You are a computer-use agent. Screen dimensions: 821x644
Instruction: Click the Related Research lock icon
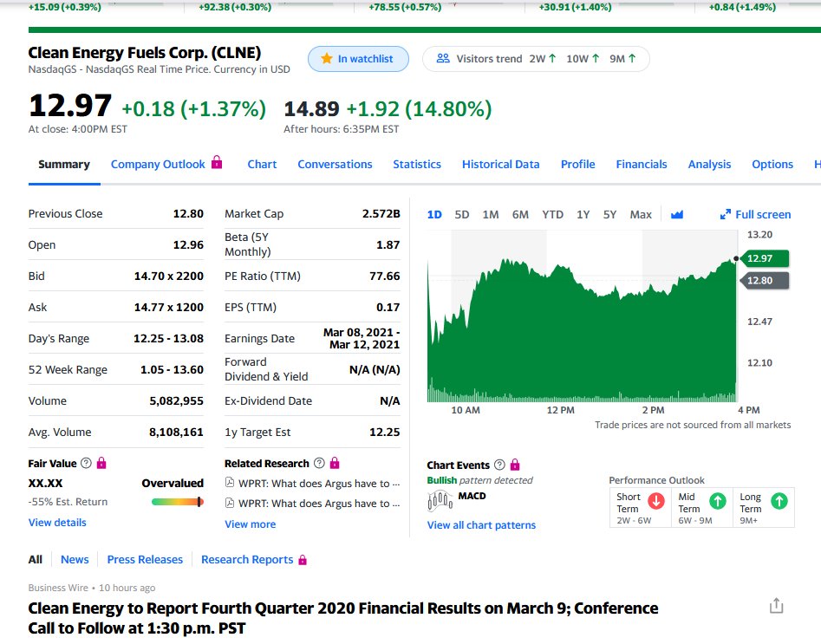335,463
